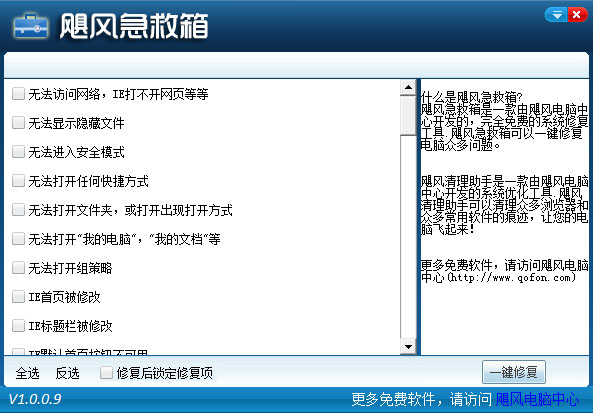Open the 飓风电脑中心 link

tap(537, 399)
